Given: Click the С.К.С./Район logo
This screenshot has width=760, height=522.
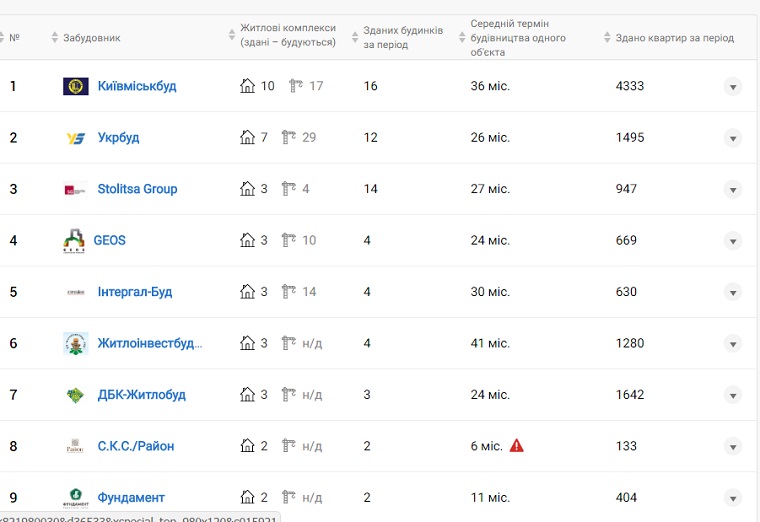Looking at the screenshot, I should [x=75, y=446].
